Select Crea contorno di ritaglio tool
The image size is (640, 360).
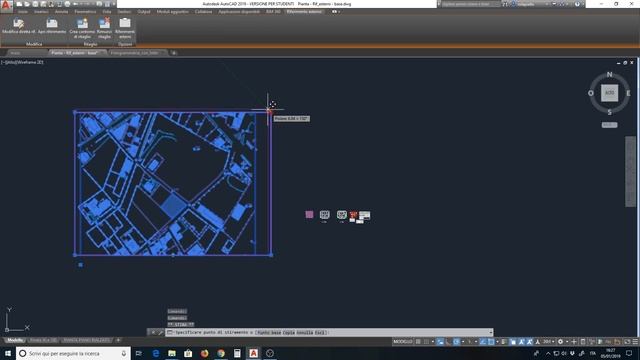pos(82,29)
